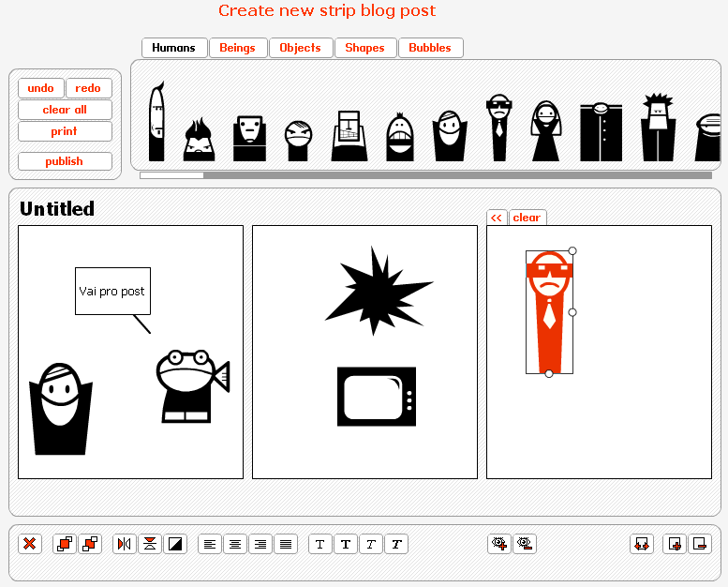Delete selected item with red X icon
This screenshot has width=728, height=587.
[x=30, y=544]
